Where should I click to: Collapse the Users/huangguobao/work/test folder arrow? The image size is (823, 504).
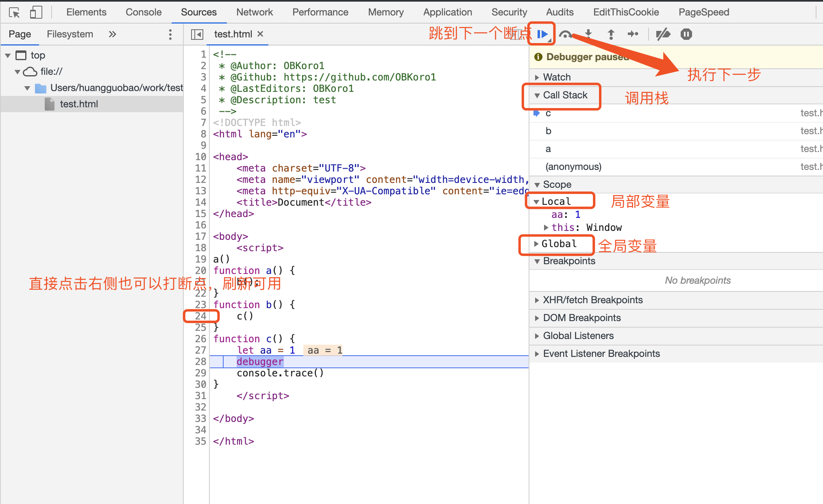click(27, 88)
